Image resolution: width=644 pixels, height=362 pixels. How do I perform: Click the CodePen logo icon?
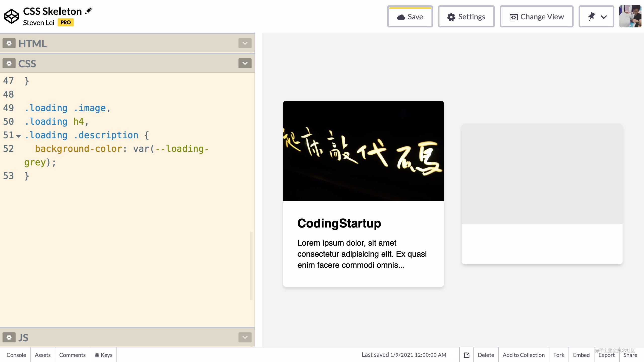[12, 16]
